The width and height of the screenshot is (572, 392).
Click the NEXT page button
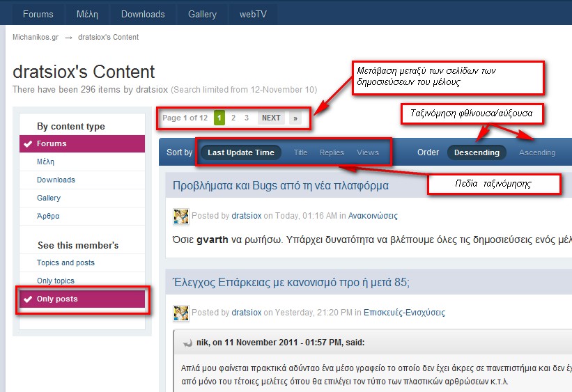click(x=271, y=118)
